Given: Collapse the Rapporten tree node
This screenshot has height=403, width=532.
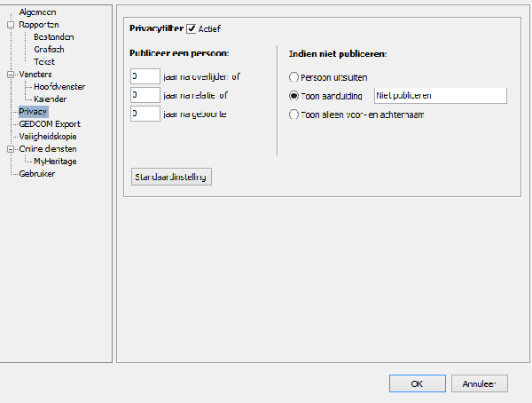Looking at the screenshot, I should click(x=10, y=25).
